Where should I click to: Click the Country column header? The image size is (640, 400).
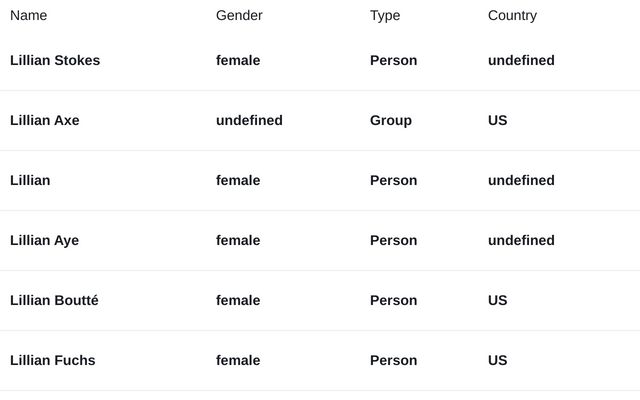512,16
